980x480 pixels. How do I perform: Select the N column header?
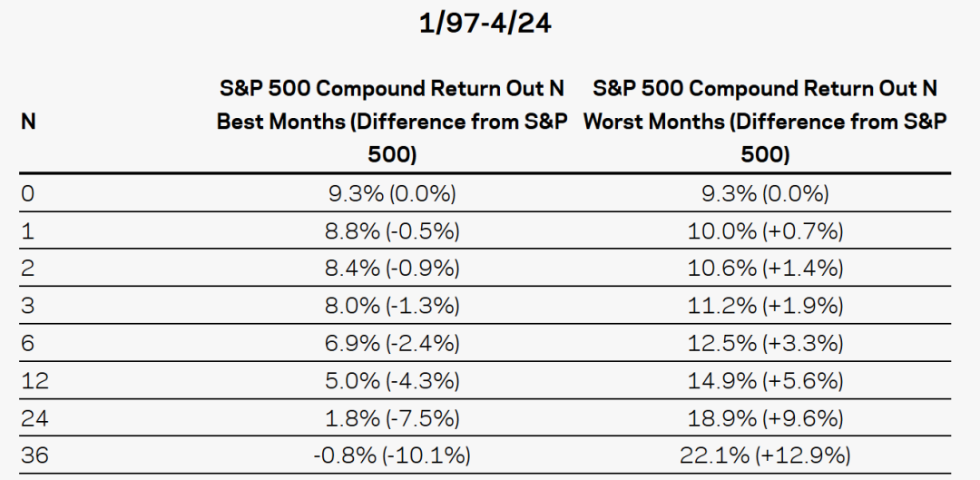pyautogui.click(x=28, y=122)
